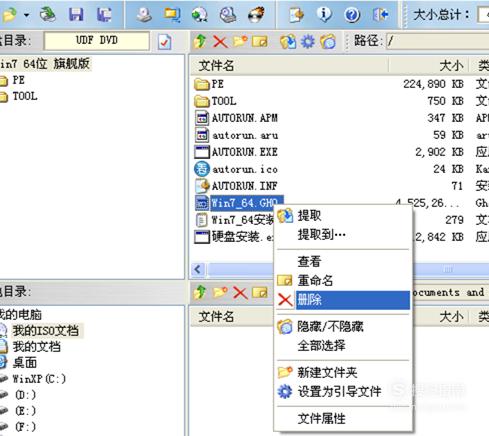This screenshot has height=436, width=489.
Task: Click the Exit door toolbar icon
Action: pyautogui.click(x=380, y=14)
